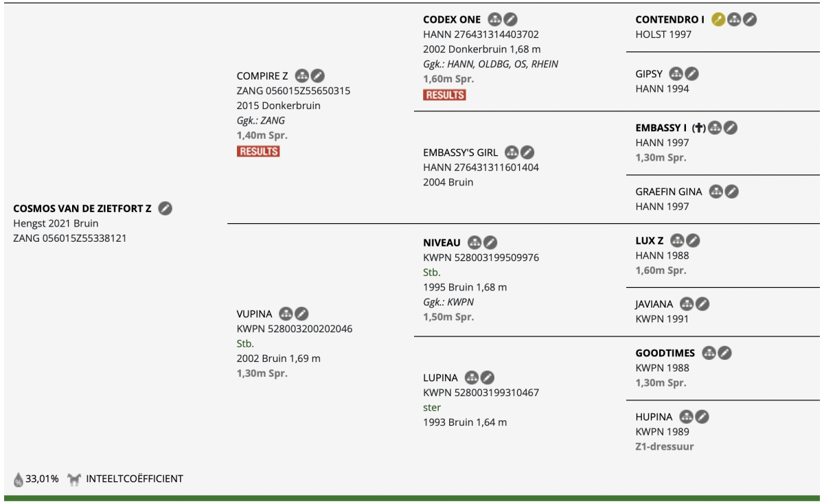
Task: Click edit pencil icon beside GRAEFIN GINA
Action: point(732,192)
